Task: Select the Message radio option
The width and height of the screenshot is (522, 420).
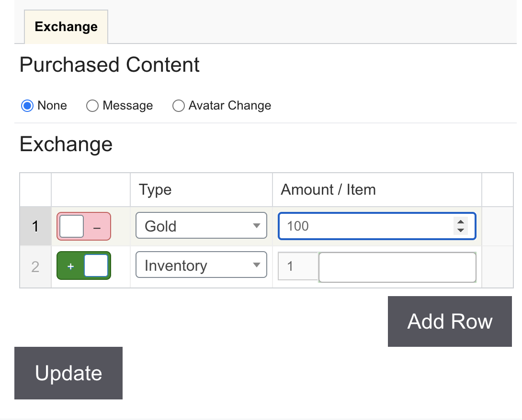Action: click(x=92, y=106)
